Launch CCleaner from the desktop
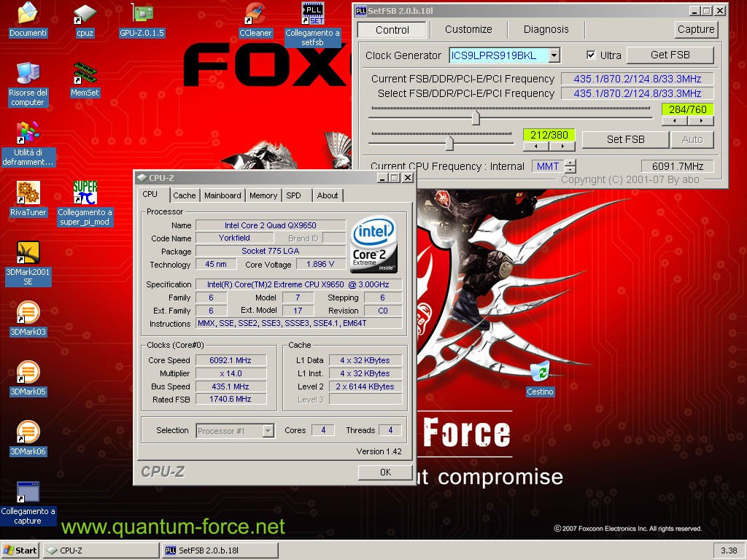 click(255, 15)
